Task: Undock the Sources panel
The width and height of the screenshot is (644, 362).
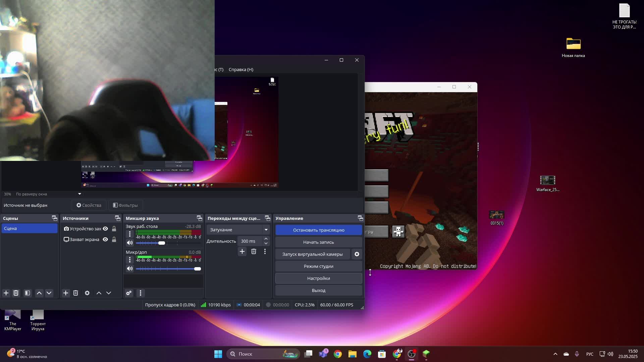Action: (x=118, y=218)
